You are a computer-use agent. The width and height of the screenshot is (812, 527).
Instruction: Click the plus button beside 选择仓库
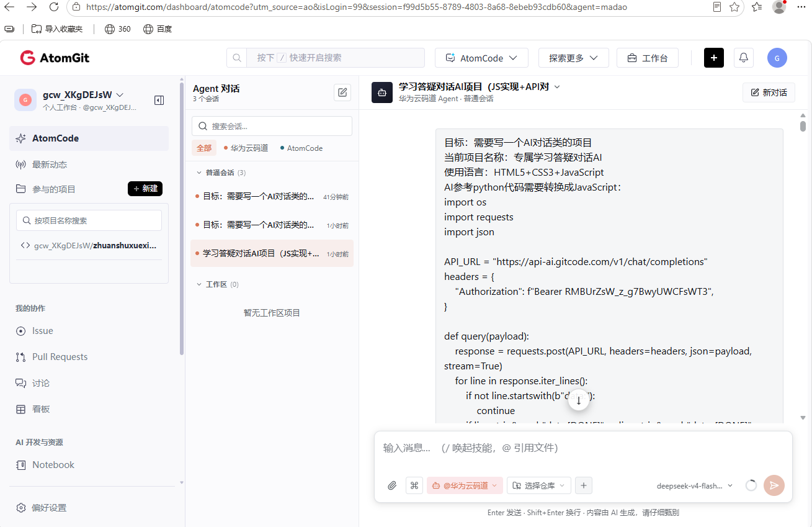tap(583, 485)
